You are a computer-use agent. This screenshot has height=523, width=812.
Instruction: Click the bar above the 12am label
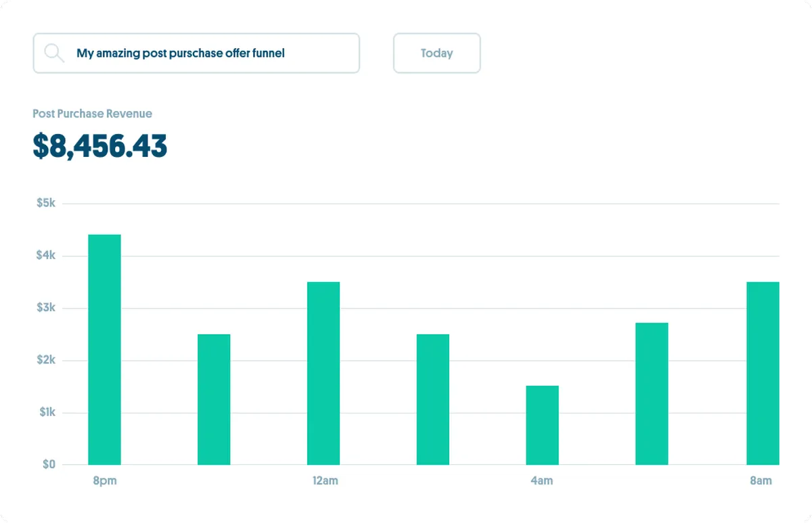tap(323, 373)
